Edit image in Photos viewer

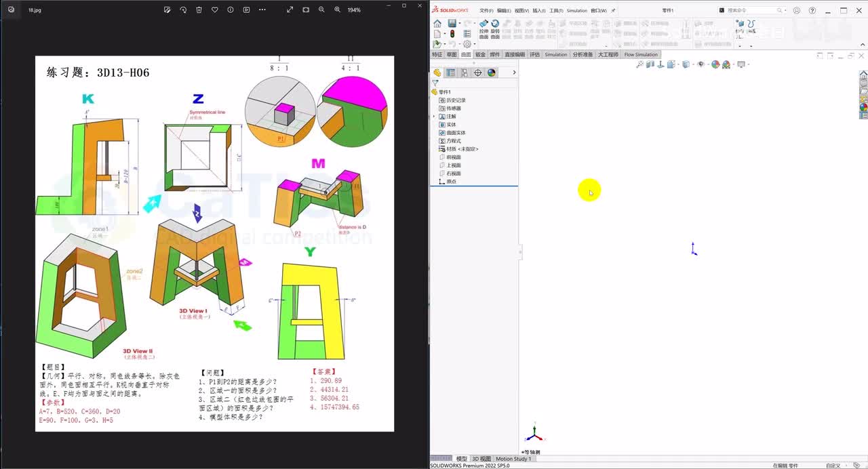point(167,9)
